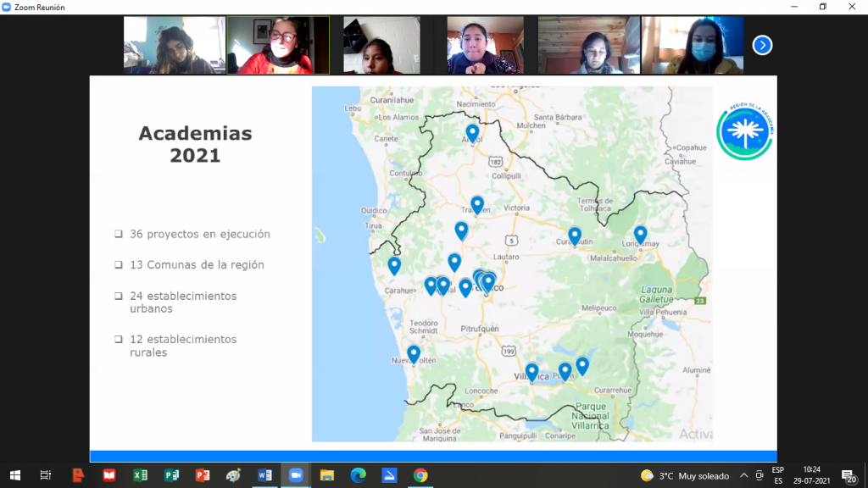The image size is (868, 488).
Task: Open File Explorer from the taskbar
Action: (x=327, y=475)
